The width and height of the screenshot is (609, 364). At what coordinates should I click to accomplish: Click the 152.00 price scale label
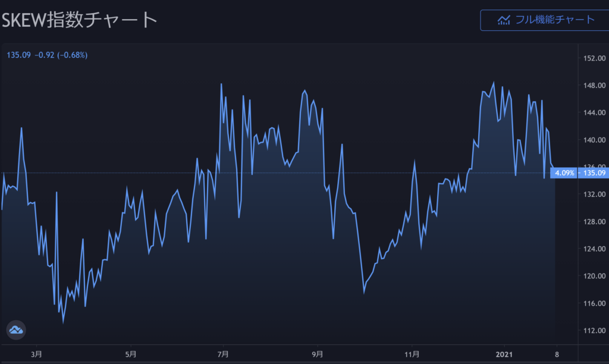coord(595,58)
